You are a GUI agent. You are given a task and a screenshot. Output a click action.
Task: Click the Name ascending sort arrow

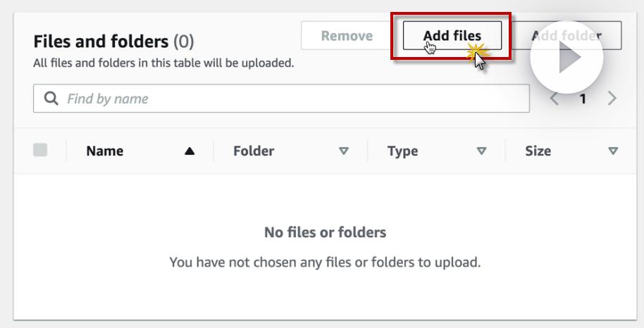190,151
